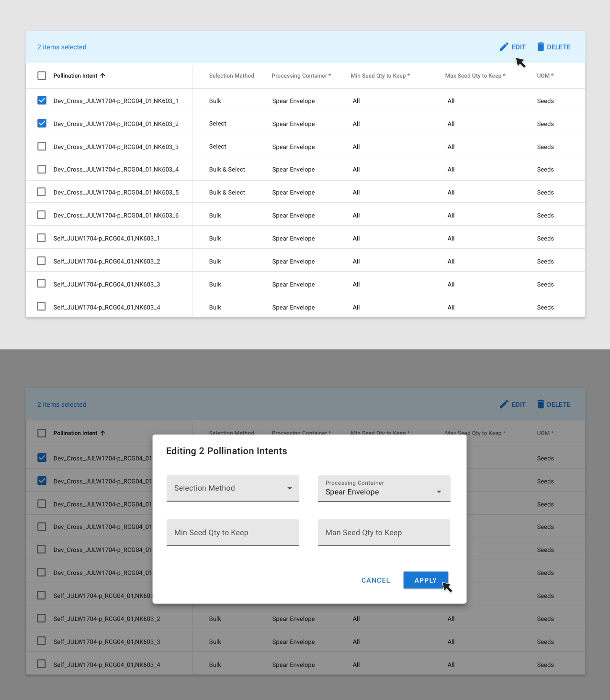Check Self NK603_4 row checkbox in upper table
This screenshot has height=700, width=610.
pos(42,306)
